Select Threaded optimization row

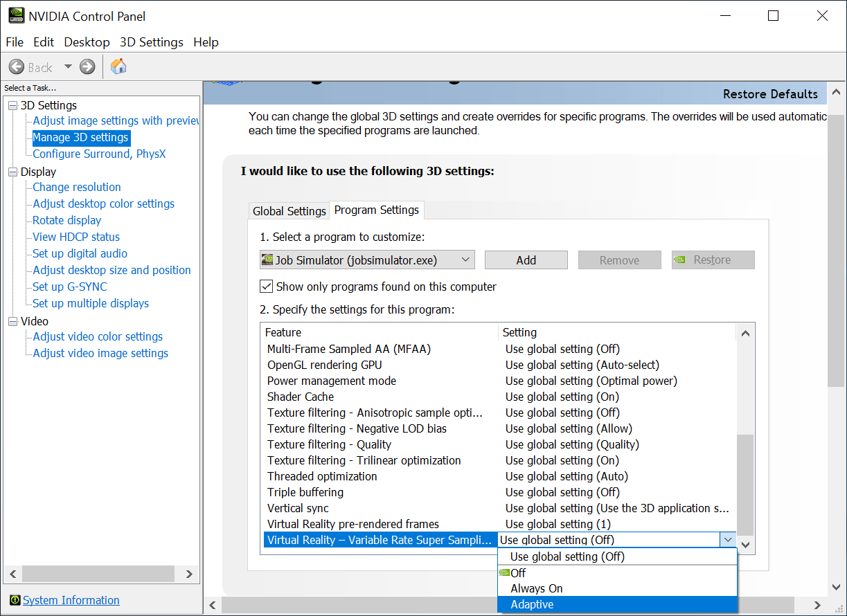point(499,476)
